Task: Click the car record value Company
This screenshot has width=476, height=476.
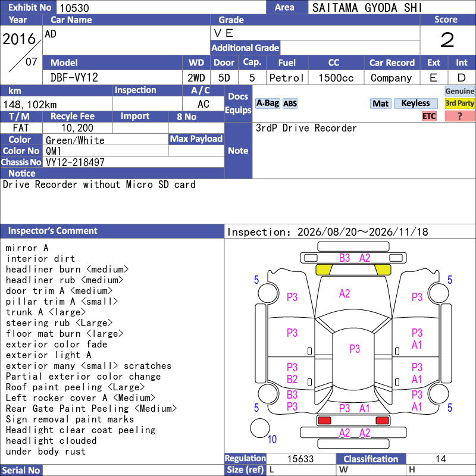Action: point(392,78)
